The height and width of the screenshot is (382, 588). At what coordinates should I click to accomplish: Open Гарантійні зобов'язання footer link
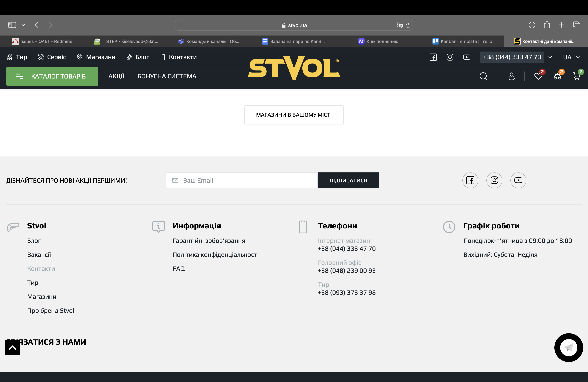click(x=209, y=241)
